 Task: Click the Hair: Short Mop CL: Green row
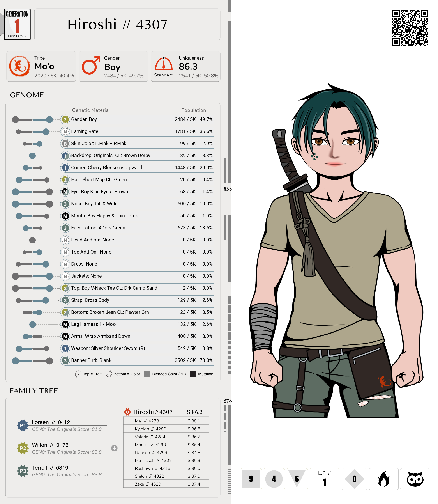click(137, 179)
